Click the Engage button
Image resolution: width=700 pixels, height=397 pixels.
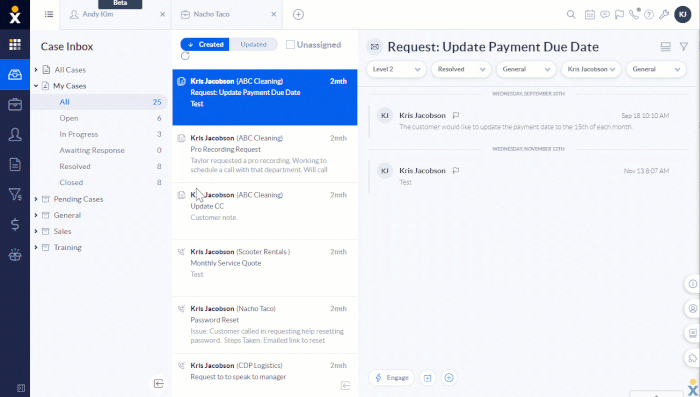pyautogui.click(x=392, y=378)
